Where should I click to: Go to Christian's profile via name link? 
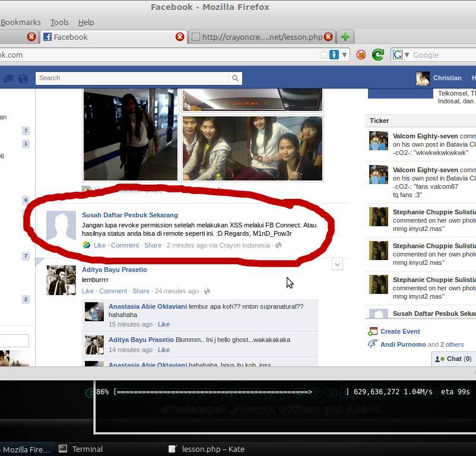[x=447, y=78]
